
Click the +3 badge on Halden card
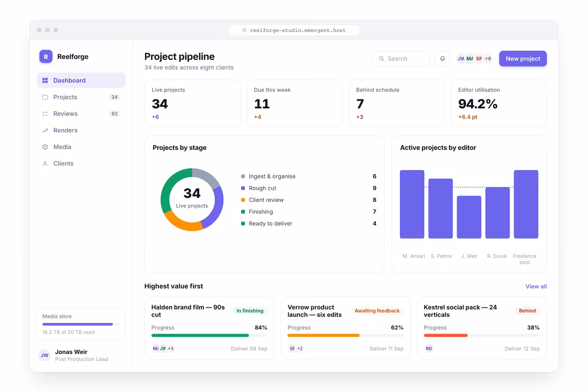coord(171,349)
